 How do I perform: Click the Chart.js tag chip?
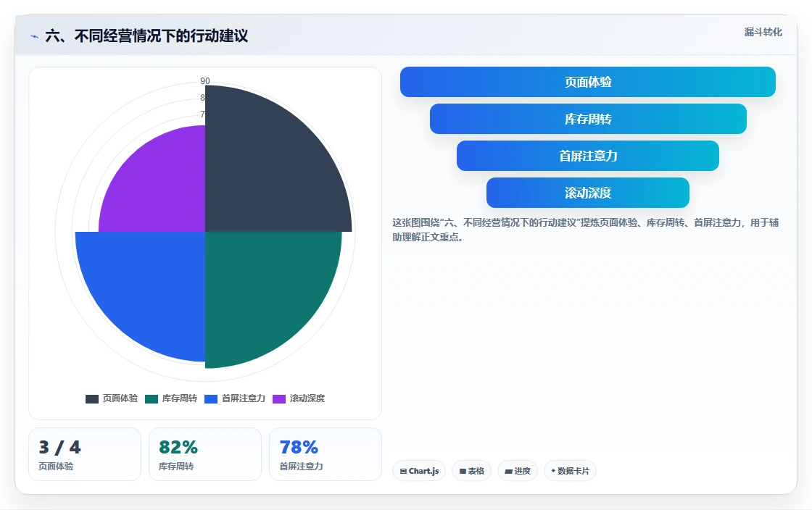coord(419,471)
